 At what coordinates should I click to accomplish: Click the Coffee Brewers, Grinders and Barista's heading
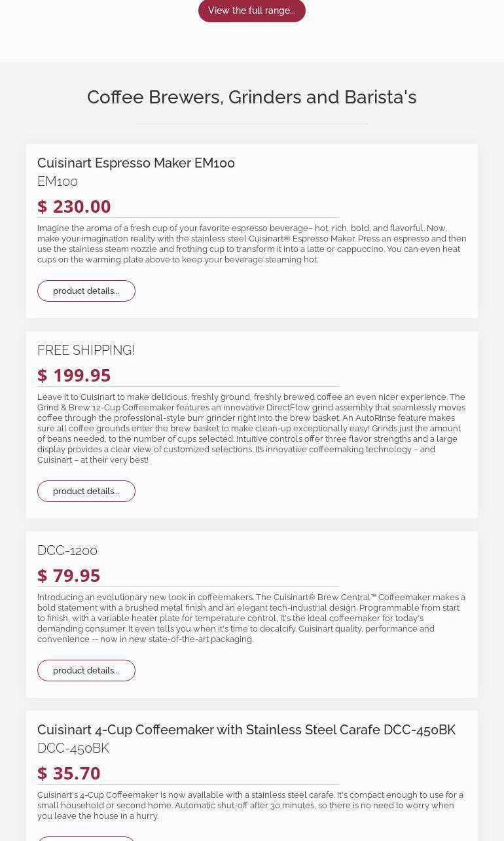tap(252, 97)
